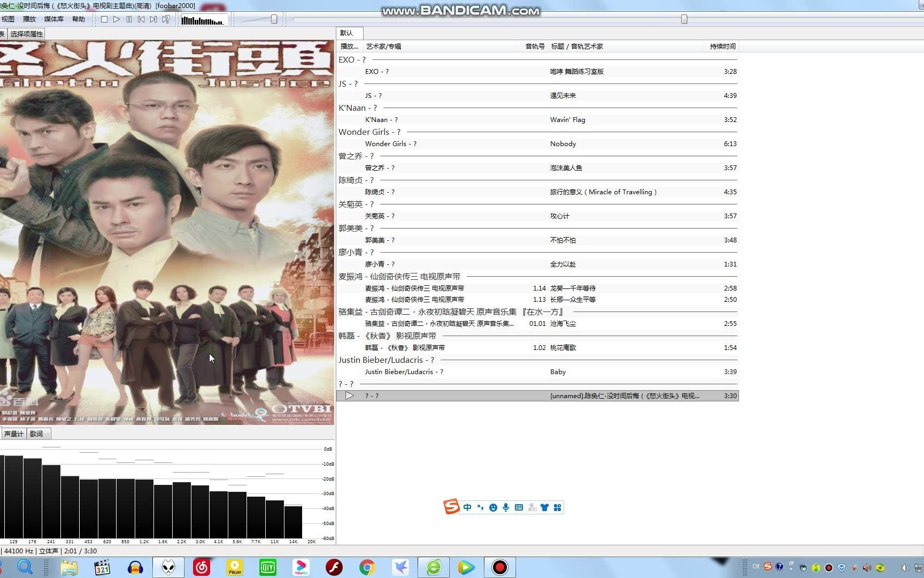The width and height of the screenshot is (924, 578).
Task: Skip to the previous track
Action: 141,19
